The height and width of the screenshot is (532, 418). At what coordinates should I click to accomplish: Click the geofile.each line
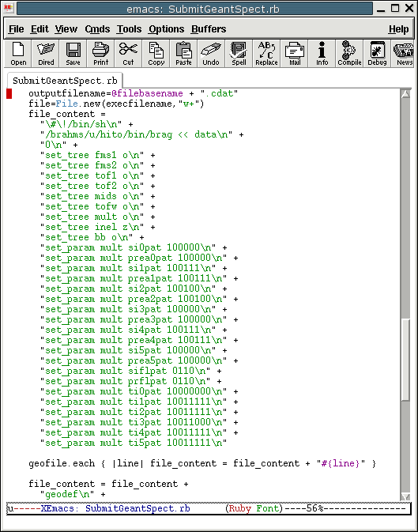pos(202,463)
